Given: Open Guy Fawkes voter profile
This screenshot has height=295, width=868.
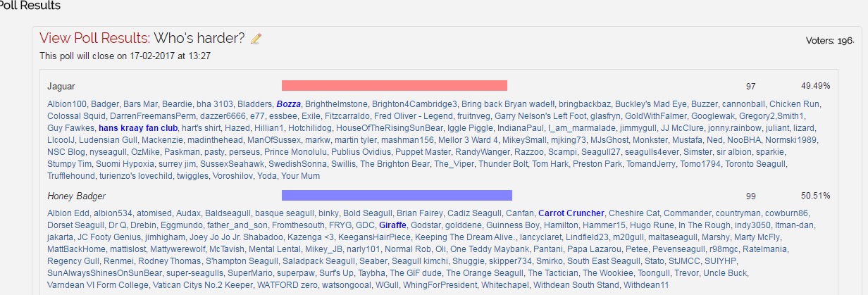Looking at the screenshot, I should [70, 128].
